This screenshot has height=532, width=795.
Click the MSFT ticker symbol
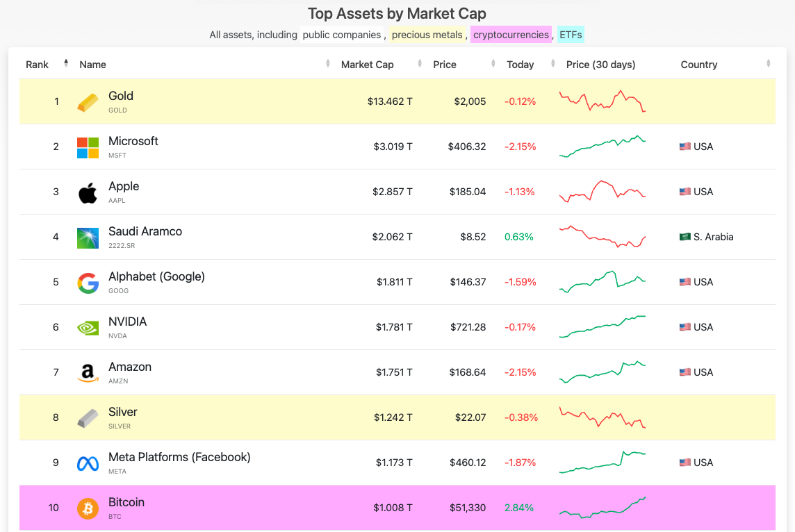[117, 155]
